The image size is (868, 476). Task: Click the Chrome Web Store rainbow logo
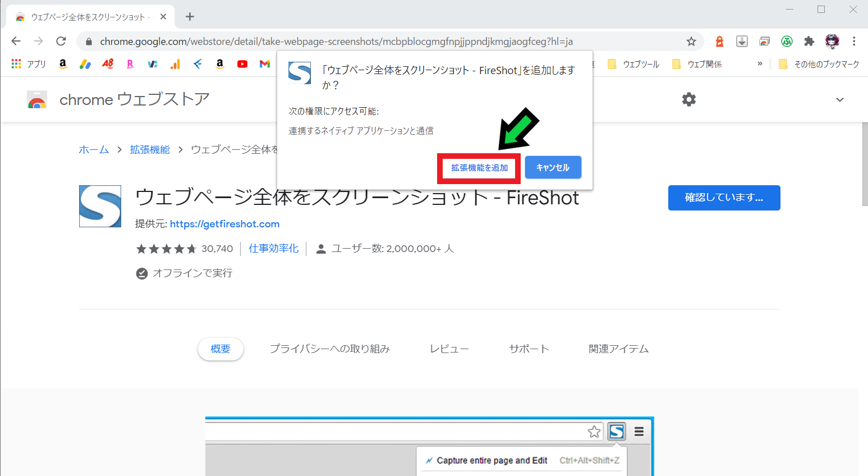pos(37,100)
